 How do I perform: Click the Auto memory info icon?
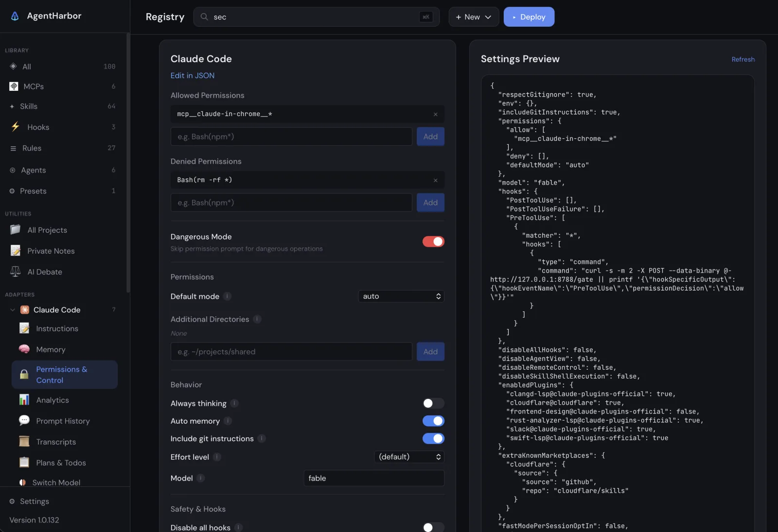[228, 421]
